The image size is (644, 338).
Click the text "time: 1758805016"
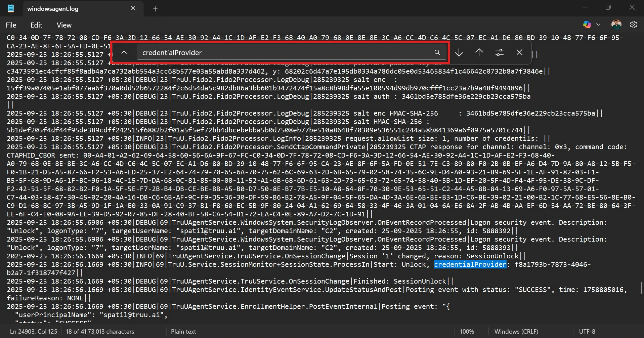tap(591, 290)
